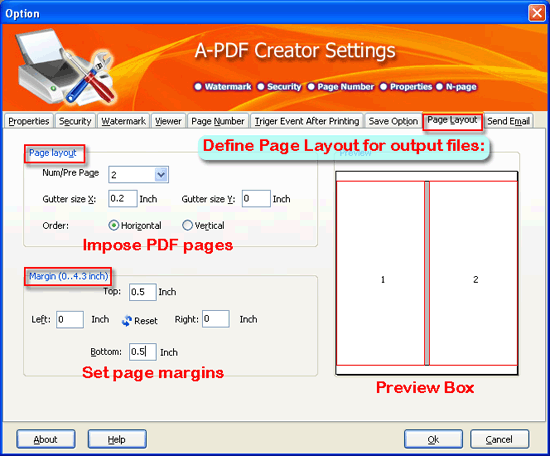This screenshot has width=550, height=456.
Task: Click the Right margin input field
Action: pos(216,319)
